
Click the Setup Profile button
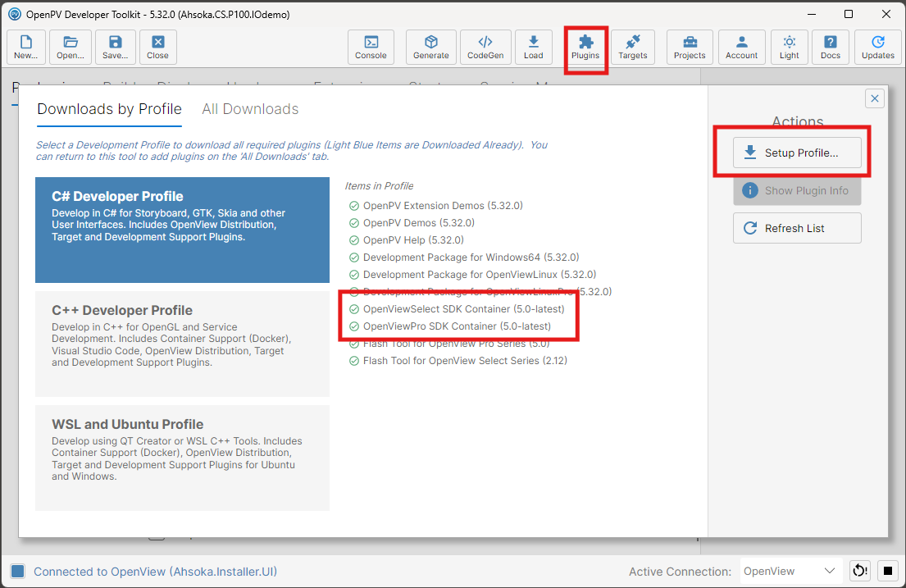[798, 153]
